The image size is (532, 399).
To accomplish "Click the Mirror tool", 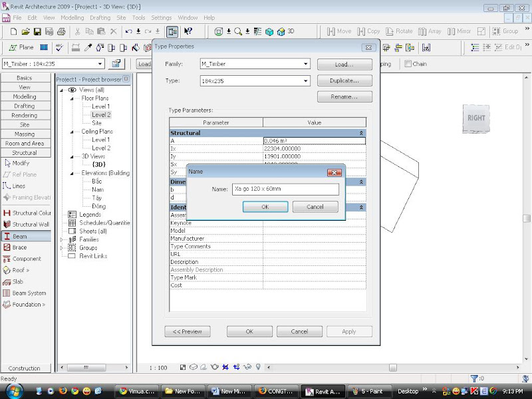I will coord(459,31).
